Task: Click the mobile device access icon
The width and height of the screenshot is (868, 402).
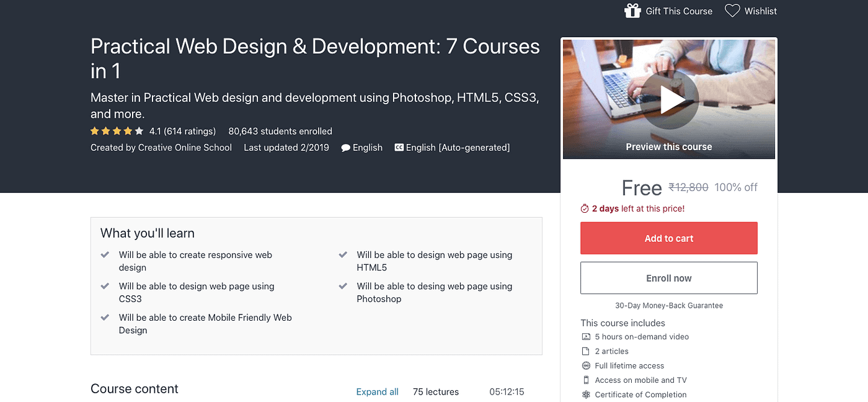Action: (x=586, y=380)
